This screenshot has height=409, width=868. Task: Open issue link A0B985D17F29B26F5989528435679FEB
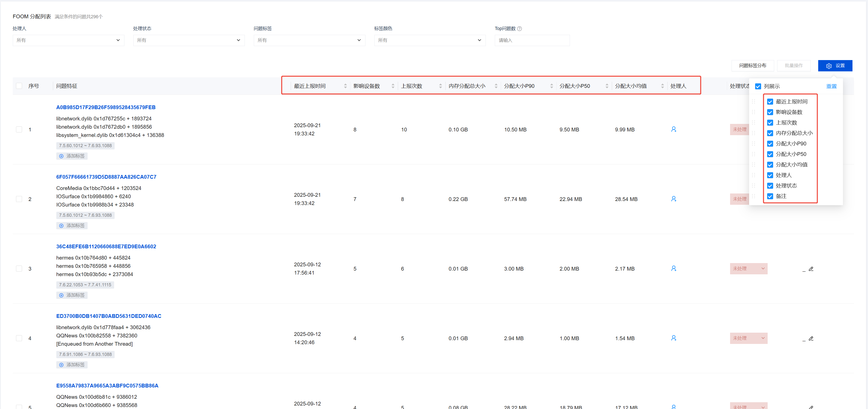point(106,107)
